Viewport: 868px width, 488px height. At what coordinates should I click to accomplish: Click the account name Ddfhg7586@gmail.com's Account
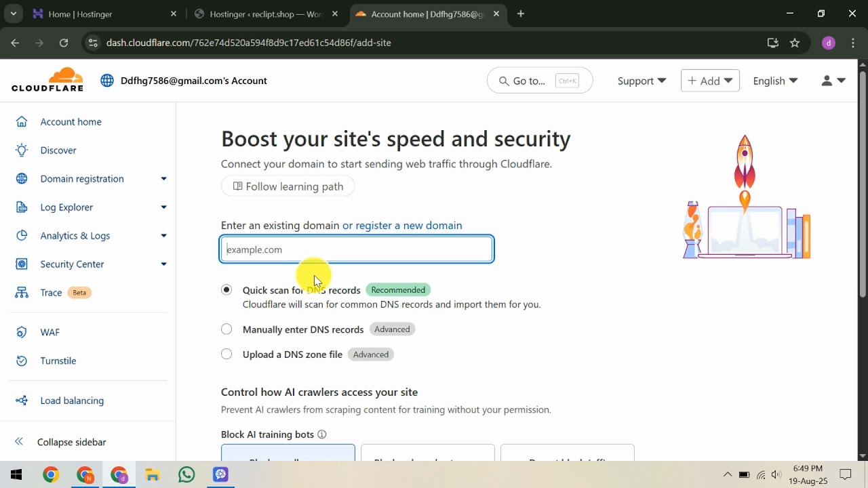coord(194,81)
